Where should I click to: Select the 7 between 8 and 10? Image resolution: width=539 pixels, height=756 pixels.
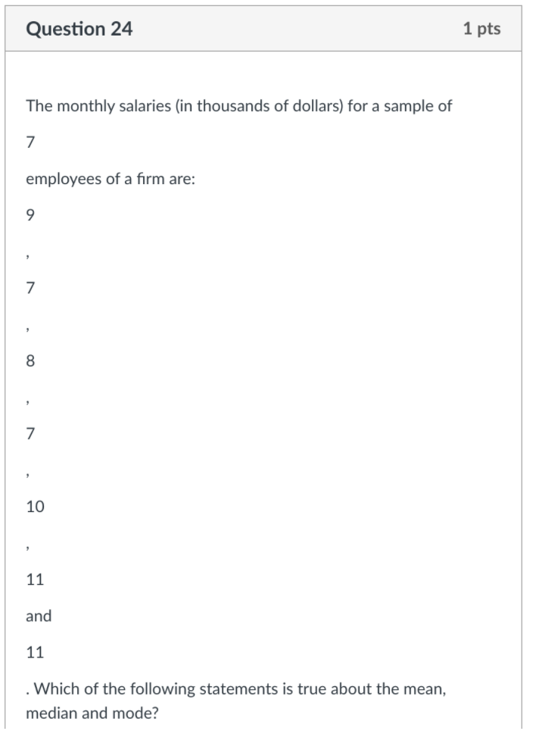coord(30,433)
